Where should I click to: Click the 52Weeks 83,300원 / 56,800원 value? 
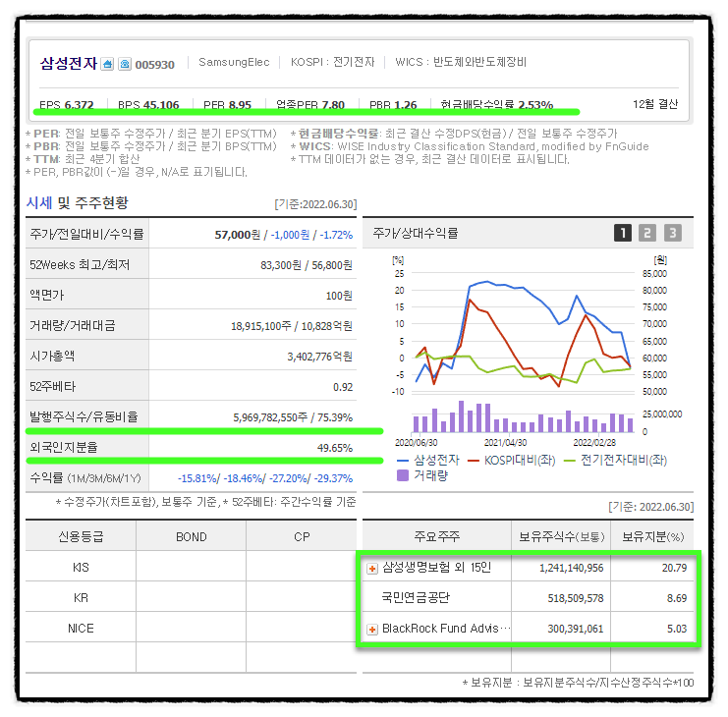tap(307, 265)
